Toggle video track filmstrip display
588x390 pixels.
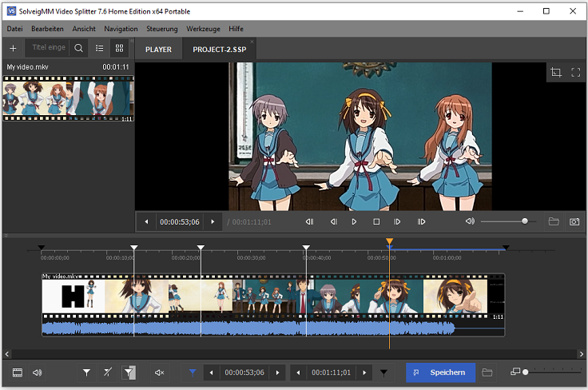pos(18,372)
